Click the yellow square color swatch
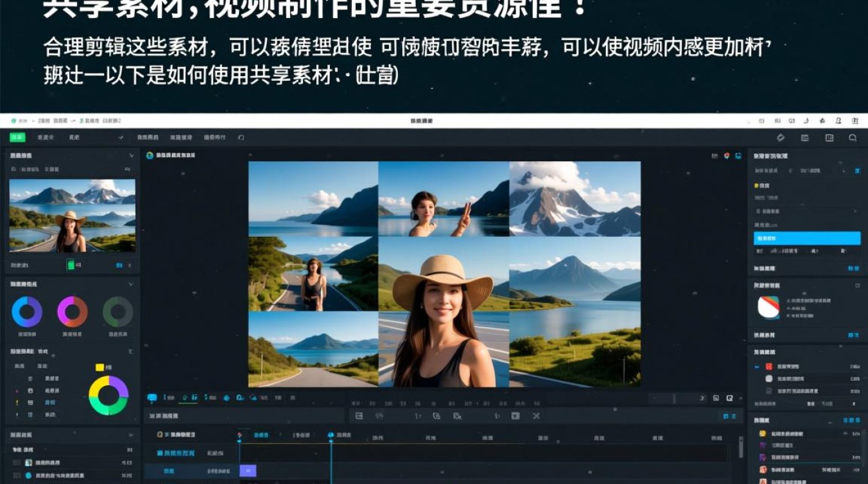 click(99, 367)
